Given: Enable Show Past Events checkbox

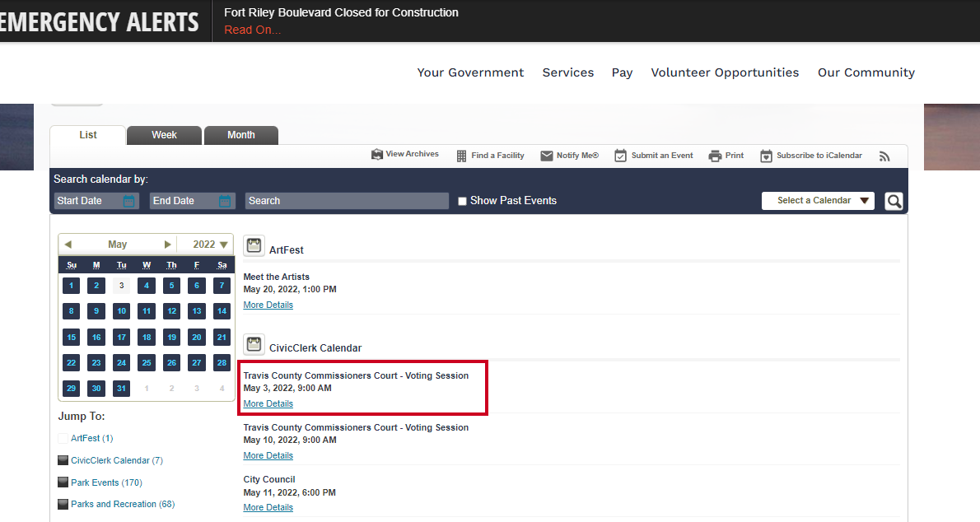Looking at the screenshot, I should (463, 201).
